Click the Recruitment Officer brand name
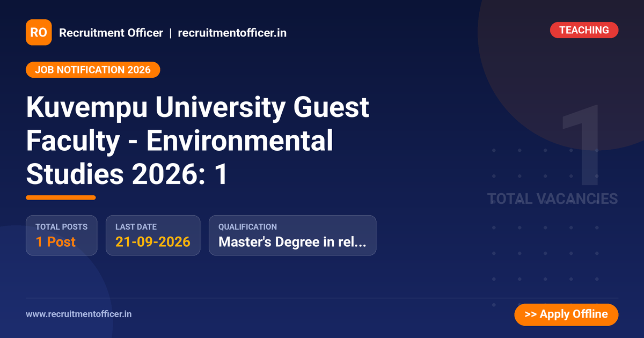The image size is (644, 338). [x=111, y=33]
